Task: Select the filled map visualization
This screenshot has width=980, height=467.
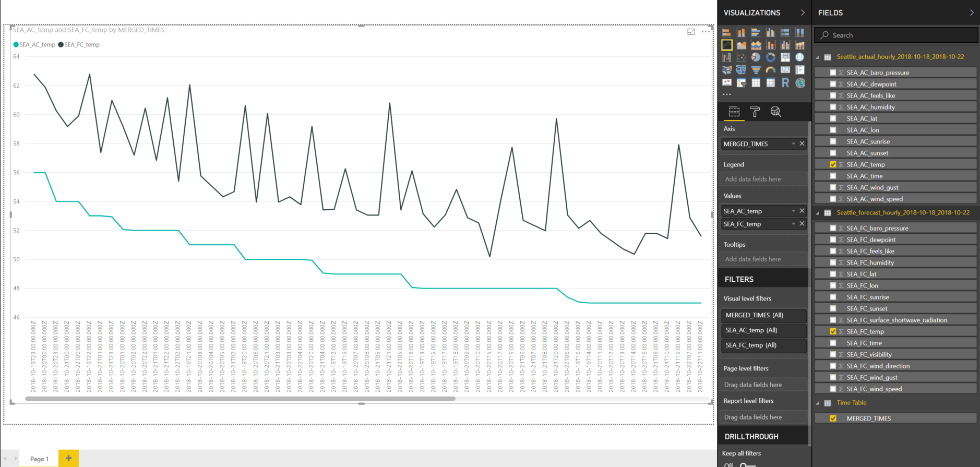Action: (x=727, y=70)
